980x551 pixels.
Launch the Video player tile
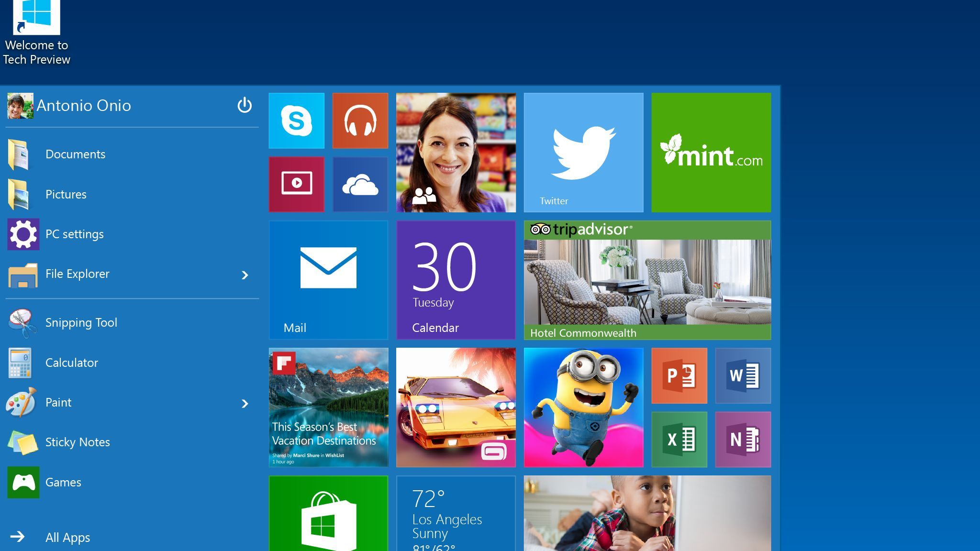click(x=296, y=184)
